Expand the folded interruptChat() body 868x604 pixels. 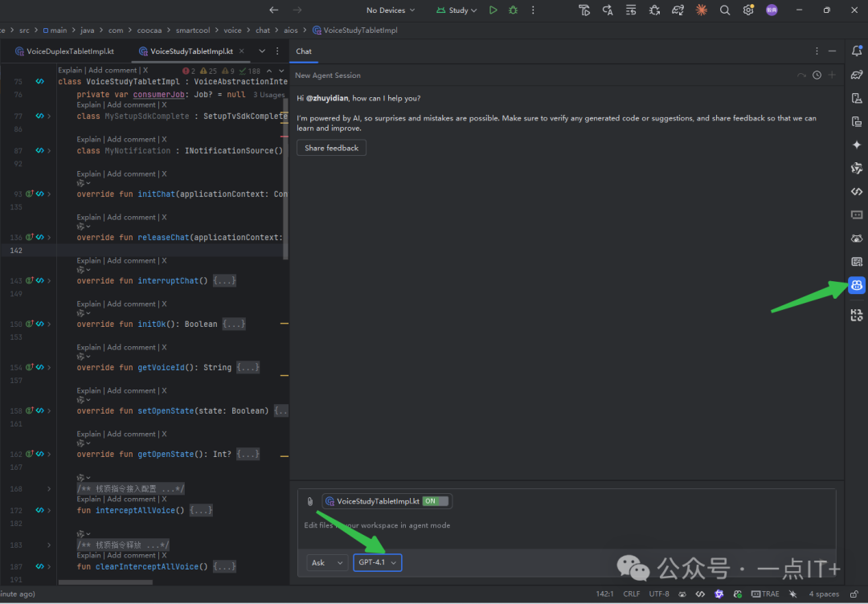pyautogui.click(x=225, y=281)
